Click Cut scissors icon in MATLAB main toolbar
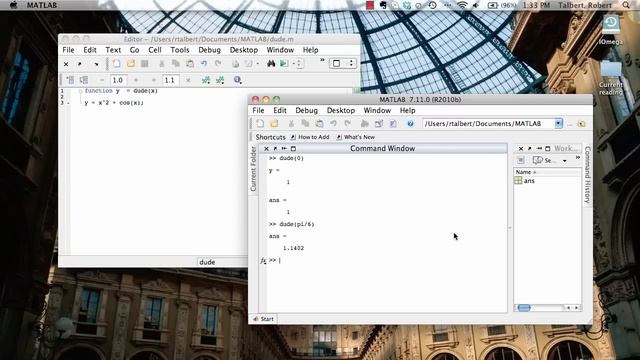 click(x=291, y=124)
